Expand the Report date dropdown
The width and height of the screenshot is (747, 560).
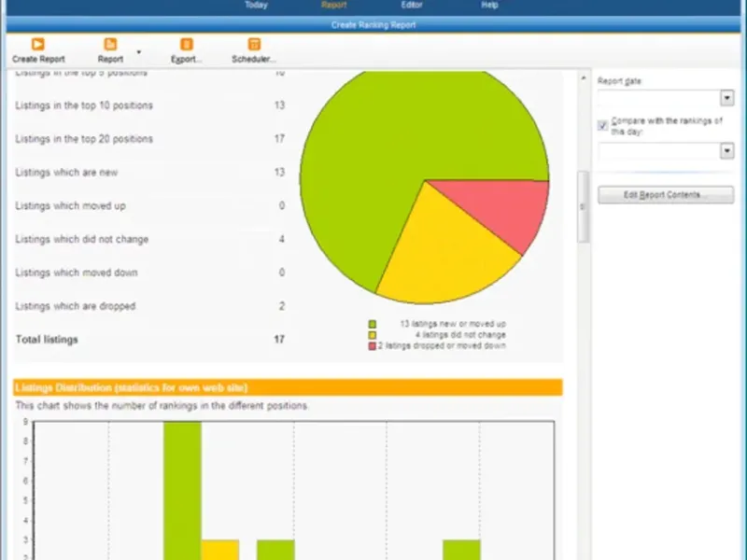coord(726,98)
